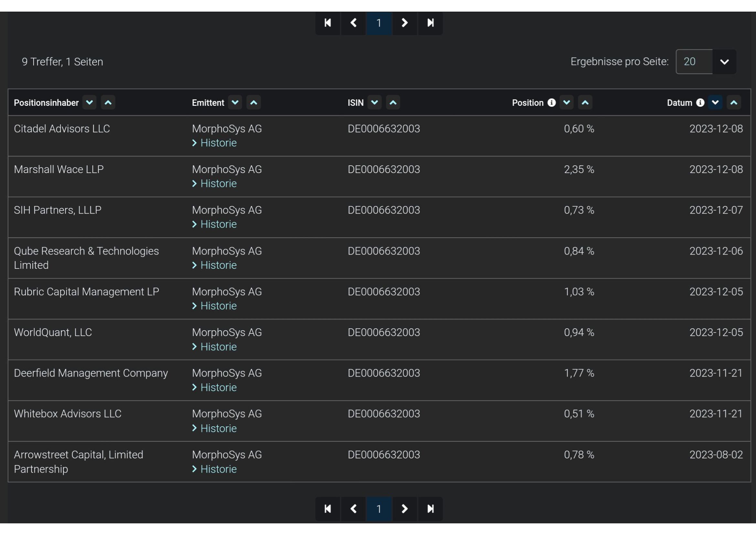Go to previous page in bottom pagination
The image size is (756, 535).
(x=353, y=509)
